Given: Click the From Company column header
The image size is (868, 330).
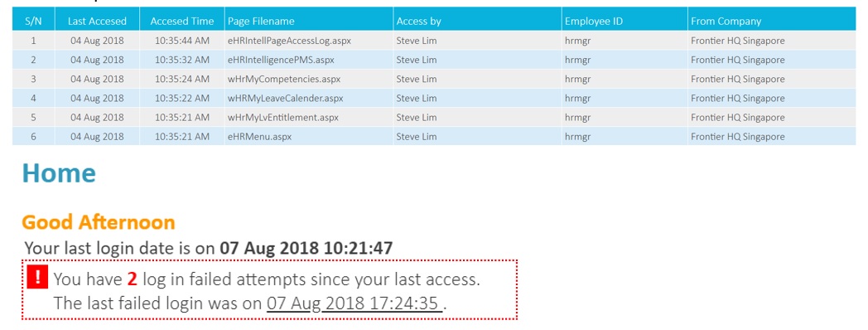Looking at the screenshot, I should (x=772, y=21).
